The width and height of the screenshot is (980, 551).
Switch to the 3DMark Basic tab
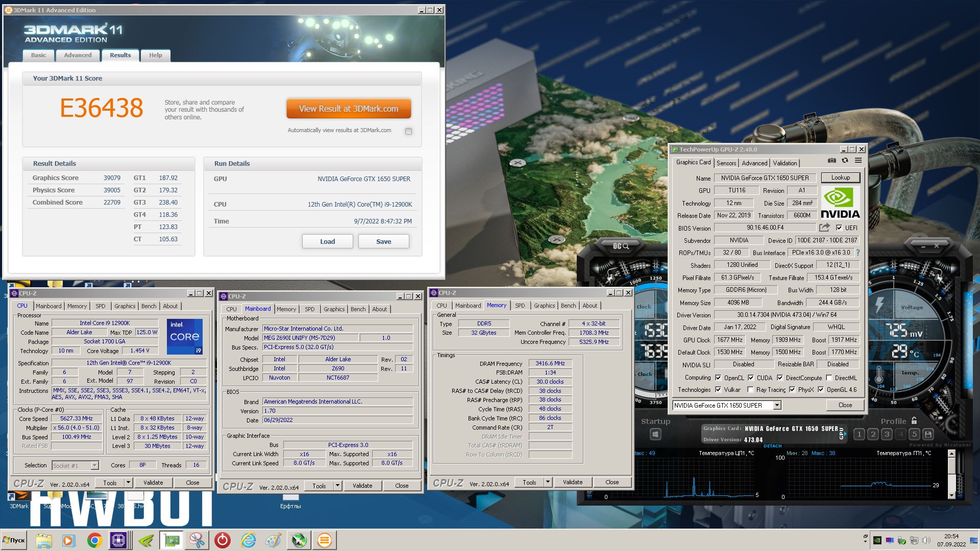click(38, 55)
